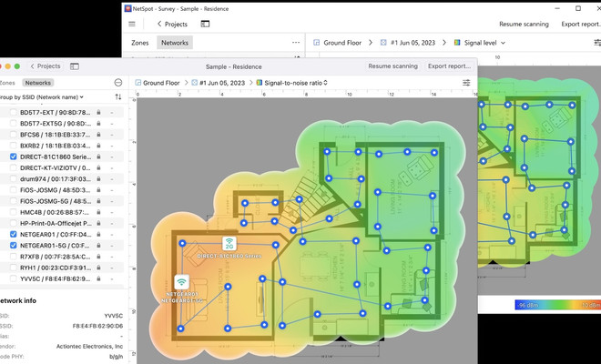
Task: Switch to Networks tab in Mac window
Action: [x=38, y=83]
